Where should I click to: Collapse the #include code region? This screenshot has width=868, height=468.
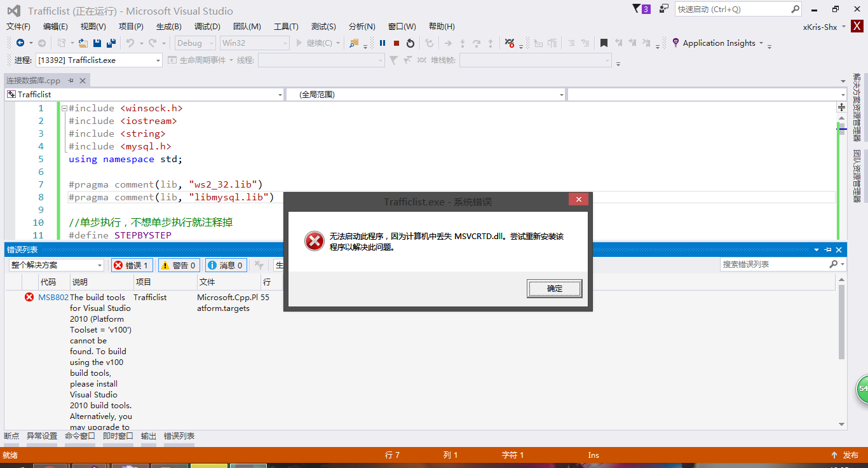click(64, 108)
